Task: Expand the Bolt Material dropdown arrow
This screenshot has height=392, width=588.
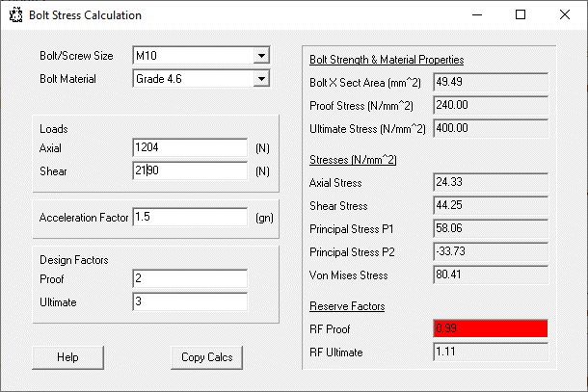Action: pos(261,79)
